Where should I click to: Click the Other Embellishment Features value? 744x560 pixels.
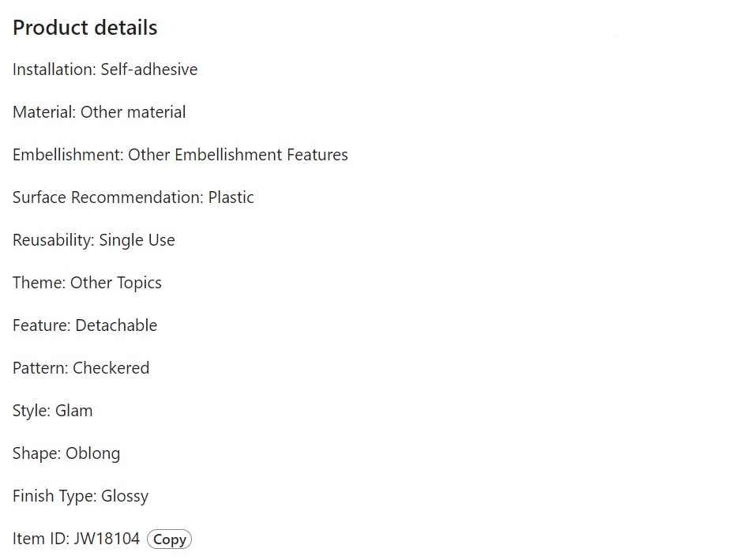(x=238, y=155)
